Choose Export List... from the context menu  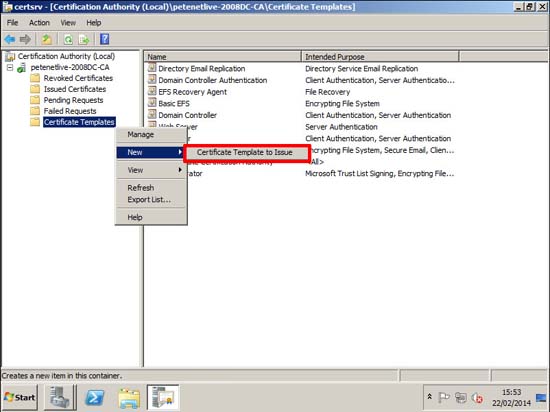(x=151, y=200)
